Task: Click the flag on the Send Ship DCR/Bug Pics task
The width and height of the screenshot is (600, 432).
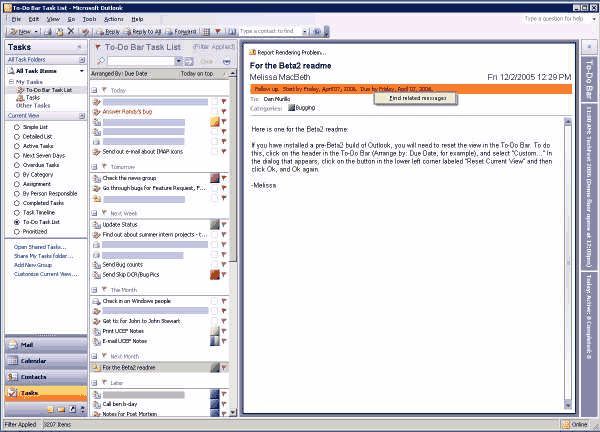Action: click(224, 274)
